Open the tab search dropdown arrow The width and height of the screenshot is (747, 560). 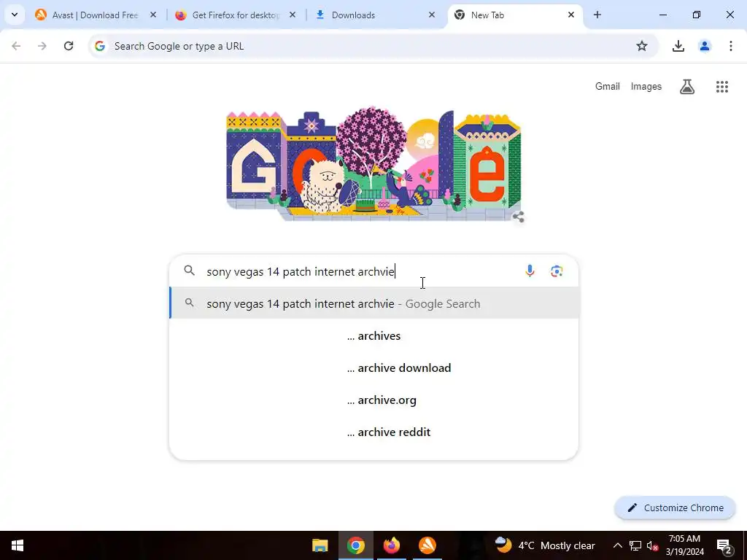[x=15, y=15]
